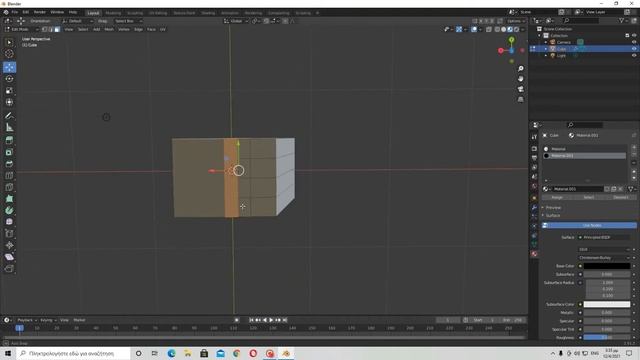Select the Inset Faces tool

pos(9,152)
